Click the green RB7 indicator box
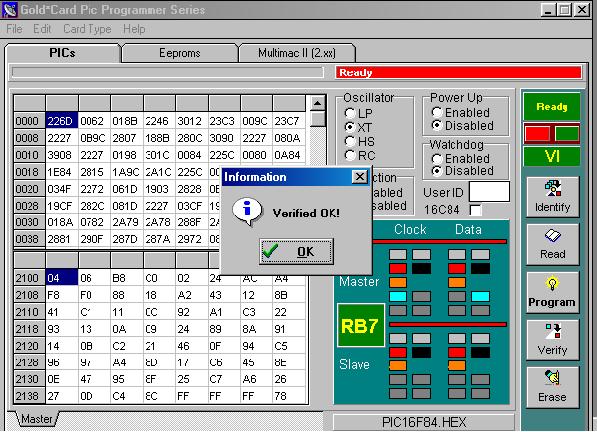The height and width of the screenshot is (432, 597). (360, 325)
